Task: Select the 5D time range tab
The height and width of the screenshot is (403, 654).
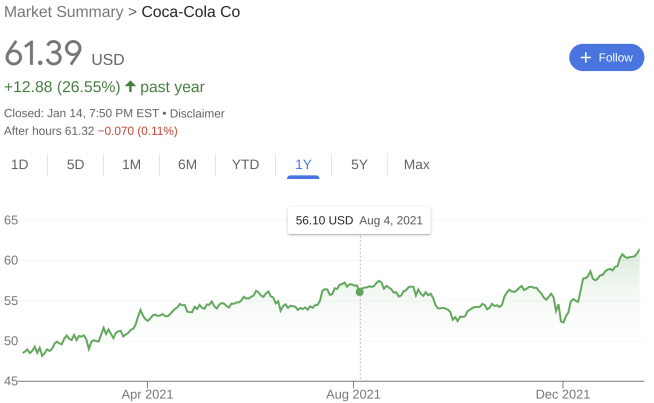Action: coord(75,164)
